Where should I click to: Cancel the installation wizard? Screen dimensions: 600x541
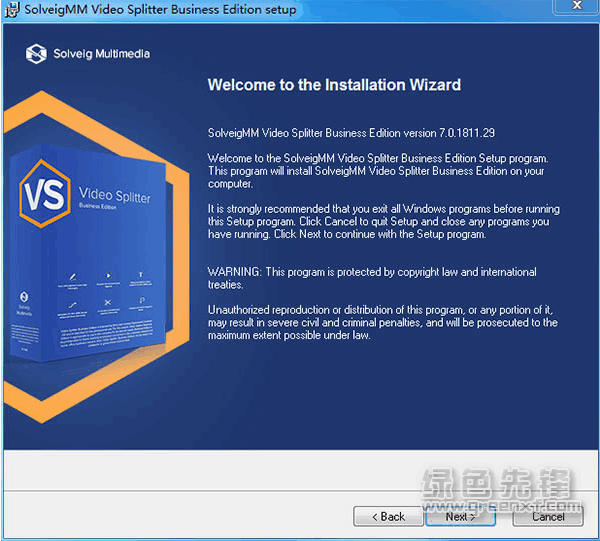tap(548, 517)
